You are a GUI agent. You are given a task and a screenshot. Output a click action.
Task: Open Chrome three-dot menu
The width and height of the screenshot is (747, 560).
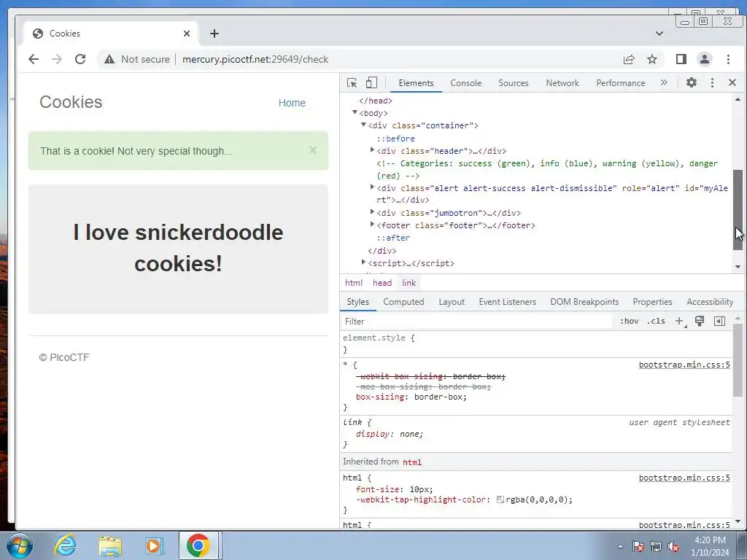pos(728,59)
